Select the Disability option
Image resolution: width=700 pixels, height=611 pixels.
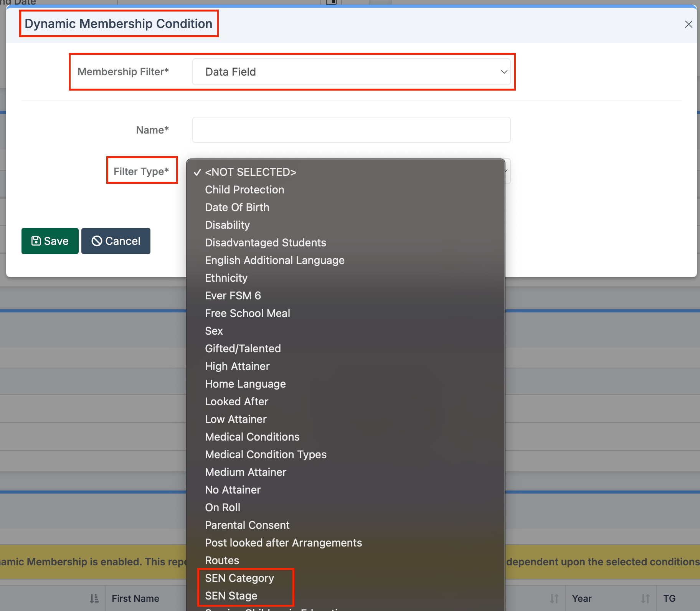point(227,225)
